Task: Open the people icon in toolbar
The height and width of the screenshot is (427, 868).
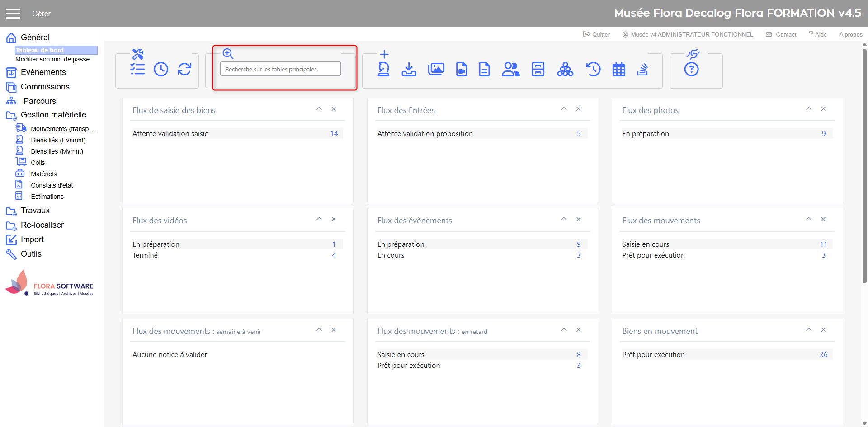Action: 510,69
